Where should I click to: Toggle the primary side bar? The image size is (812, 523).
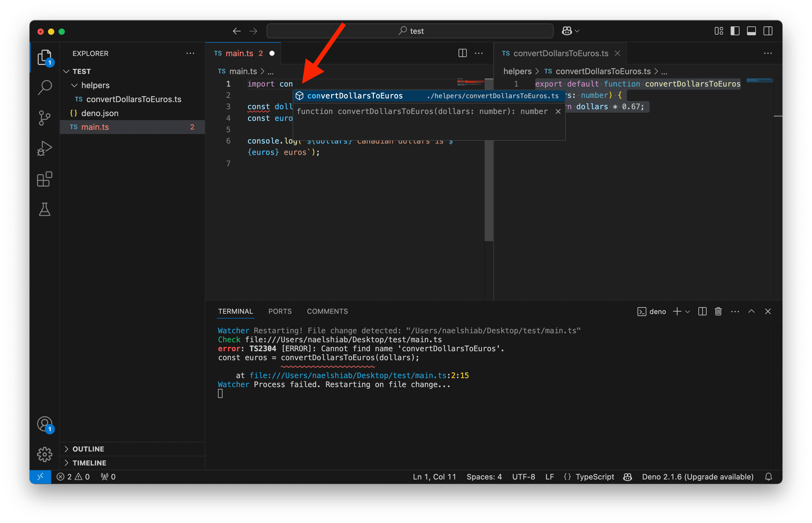tap(735, 31)
